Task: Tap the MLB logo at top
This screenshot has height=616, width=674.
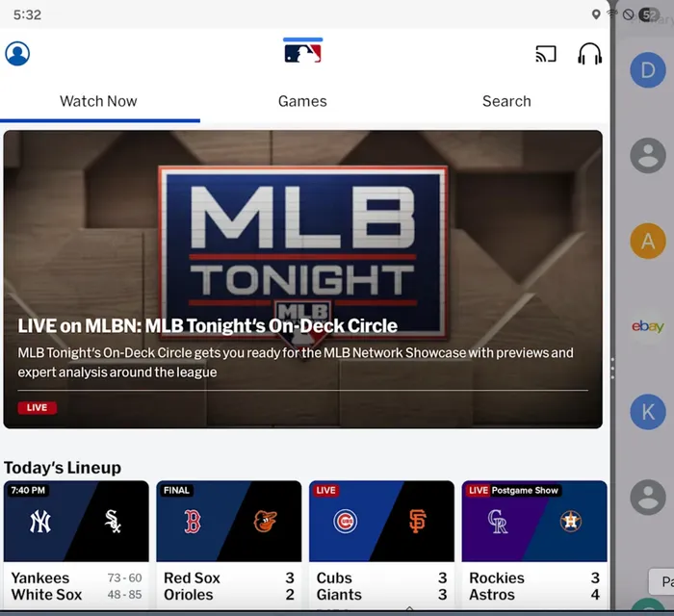Action: coord(303,51)
